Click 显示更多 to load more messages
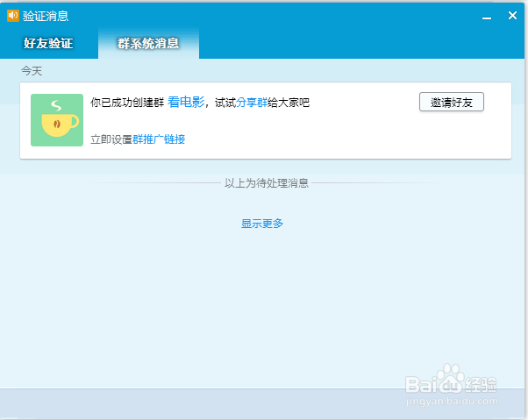The width and height of the screenshot is (528, 420). 262,224
